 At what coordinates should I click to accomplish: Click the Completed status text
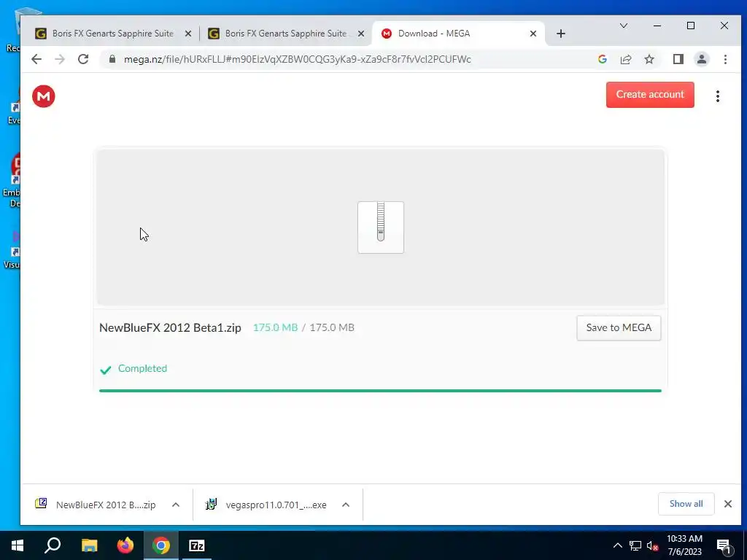[142, 368]
